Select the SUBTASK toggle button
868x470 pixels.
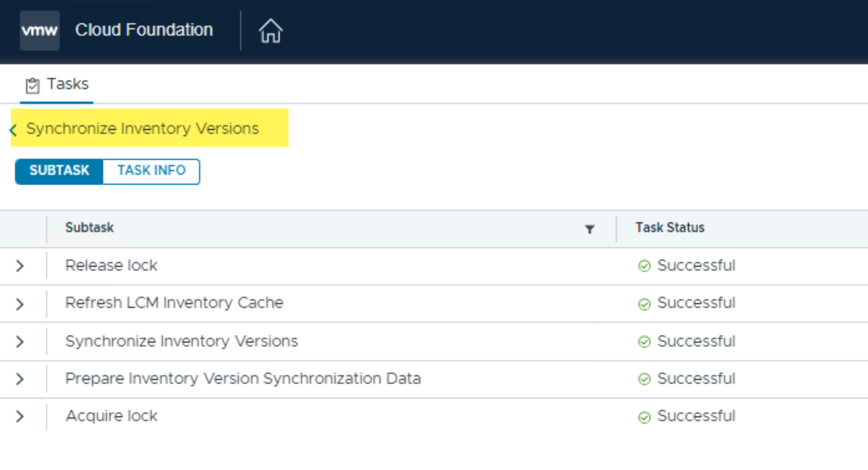[60, 171]
